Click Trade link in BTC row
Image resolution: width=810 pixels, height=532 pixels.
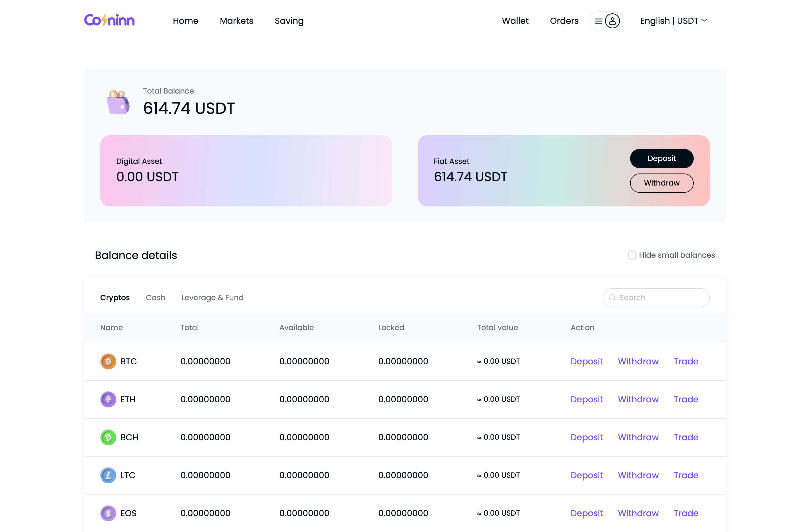pos(686,361)
